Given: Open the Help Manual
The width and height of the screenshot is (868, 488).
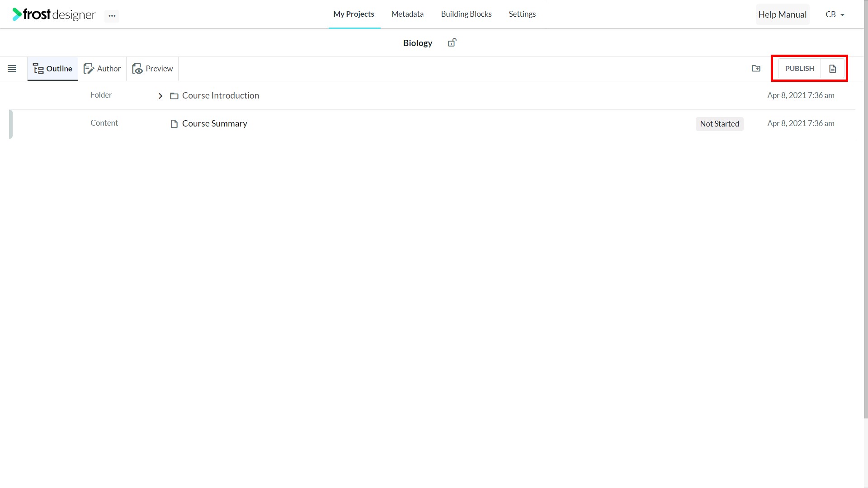Looking at the screenshot, I should (783, 14).
